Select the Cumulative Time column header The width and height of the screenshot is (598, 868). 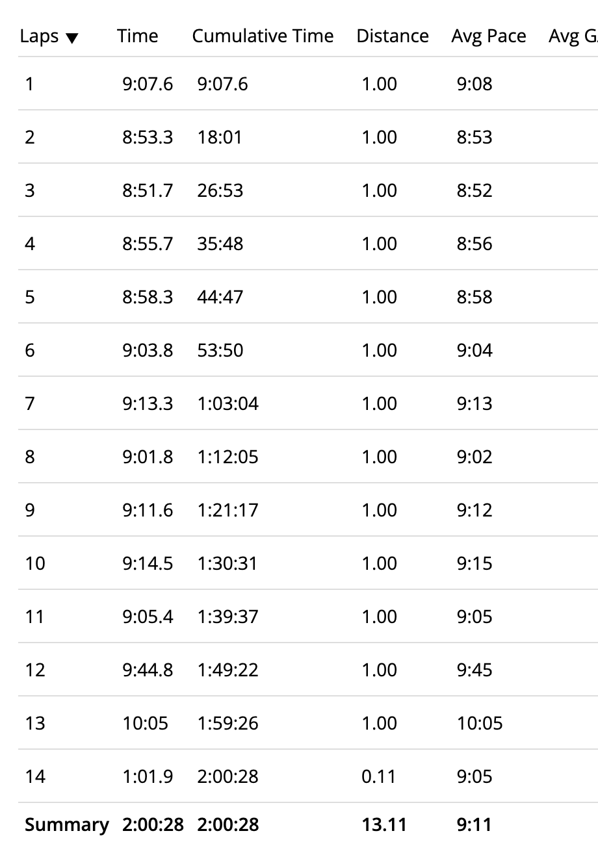pos(263,36)
